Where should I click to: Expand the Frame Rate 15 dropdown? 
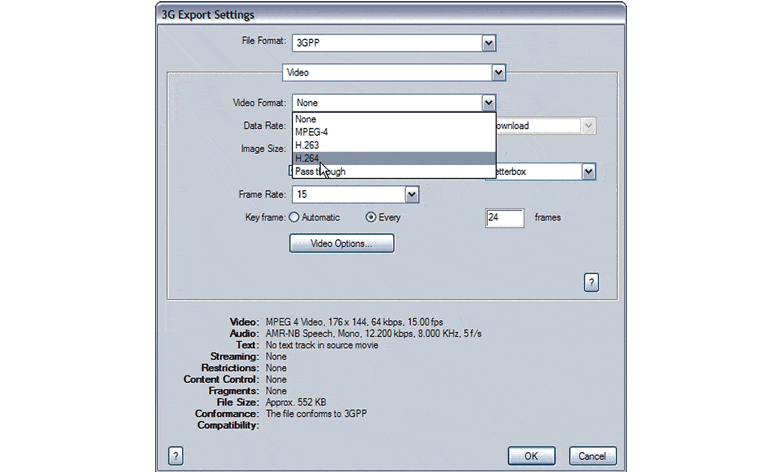point(411,194)
